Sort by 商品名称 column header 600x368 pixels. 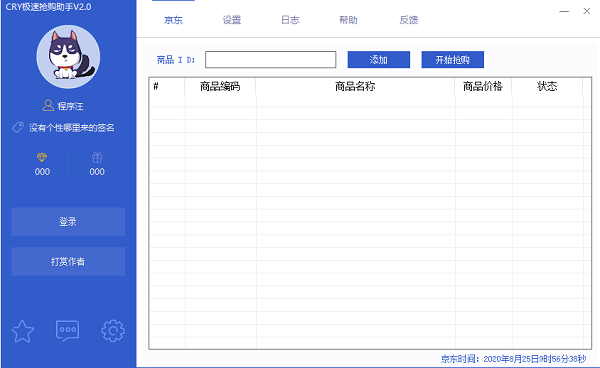click(355, 86)
